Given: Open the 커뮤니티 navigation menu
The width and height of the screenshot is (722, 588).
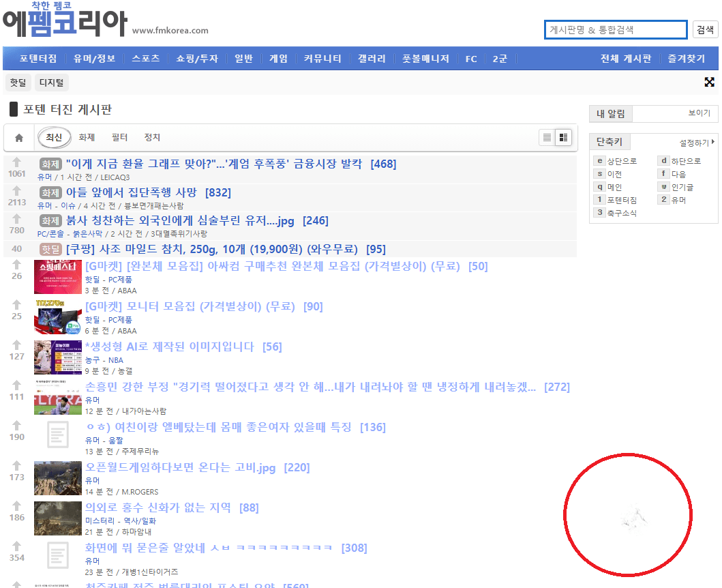Looking at the screenshot, I should [322, 59].
